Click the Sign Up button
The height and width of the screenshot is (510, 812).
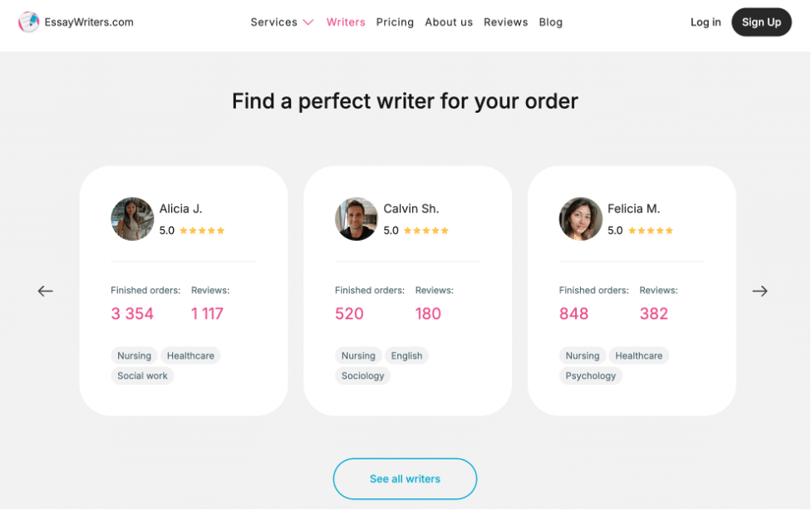coord(762,22)
